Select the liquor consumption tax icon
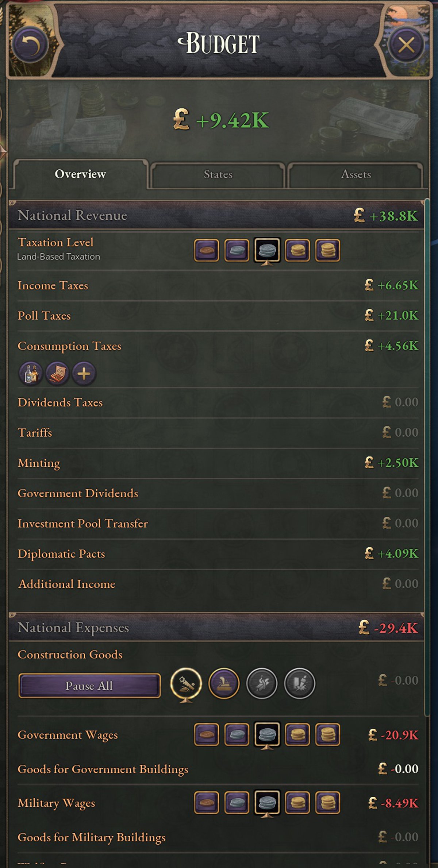 31,374
